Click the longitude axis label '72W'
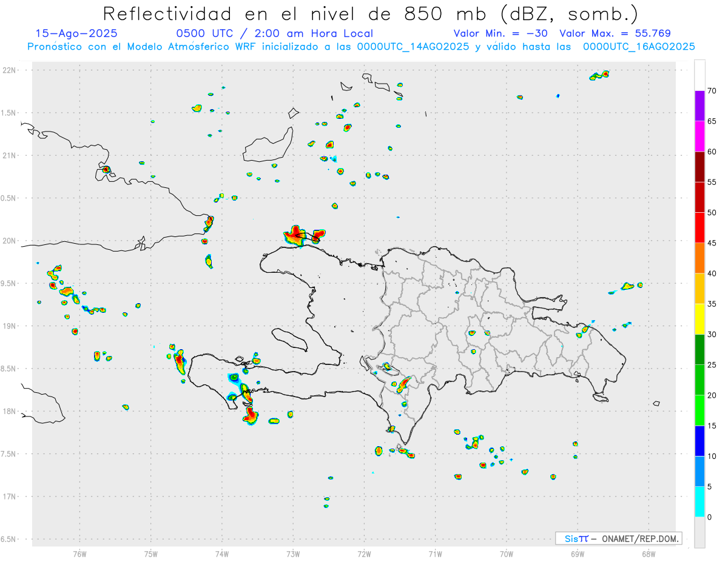This screenshot has height=562, width=728. 364,554
